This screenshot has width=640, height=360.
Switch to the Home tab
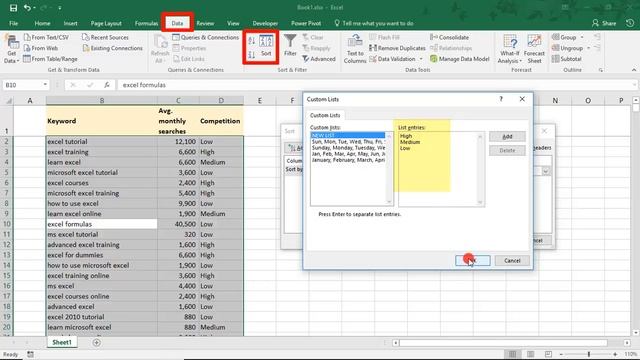[x=42, y=23]
